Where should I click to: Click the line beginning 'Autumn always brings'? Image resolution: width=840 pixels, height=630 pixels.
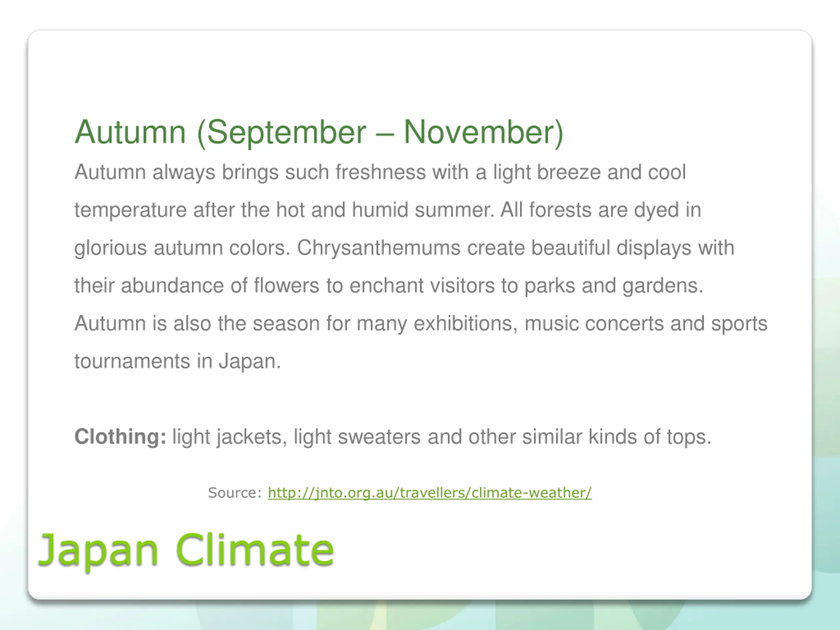pos(380,172)
